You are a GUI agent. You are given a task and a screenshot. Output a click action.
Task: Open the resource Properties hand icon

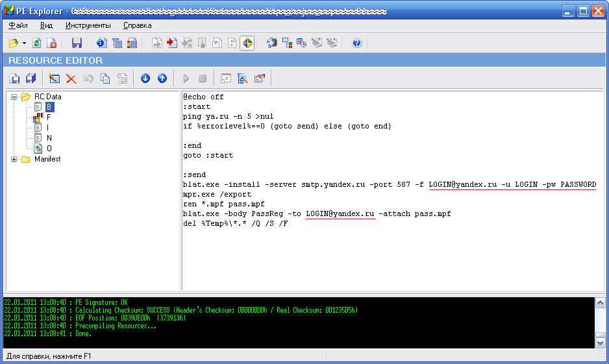(x=260, y=79)
